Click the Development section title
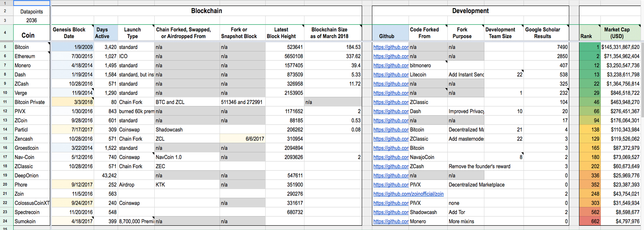Viewport: 644px width, 230px height. 470,11
